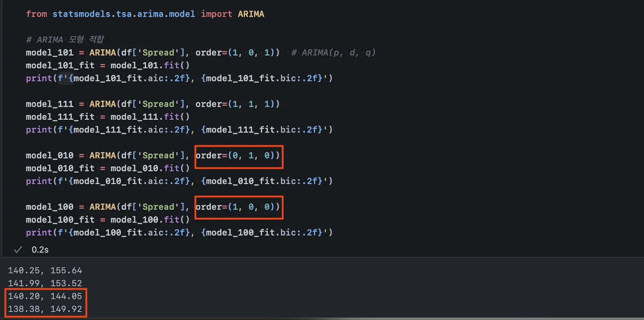This screenshot has height=320, width=644.
Task: Click highlighted output '140.20, 144.05'
Action: pyautogui.click(x=45, y=296)
